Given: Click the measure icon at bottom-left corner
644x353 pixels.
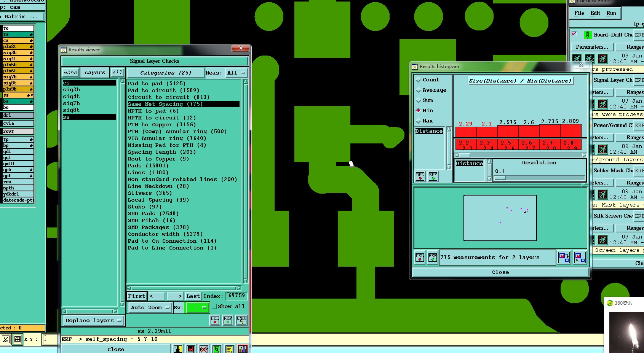Looking at the screenshot, I should (5, 339).
